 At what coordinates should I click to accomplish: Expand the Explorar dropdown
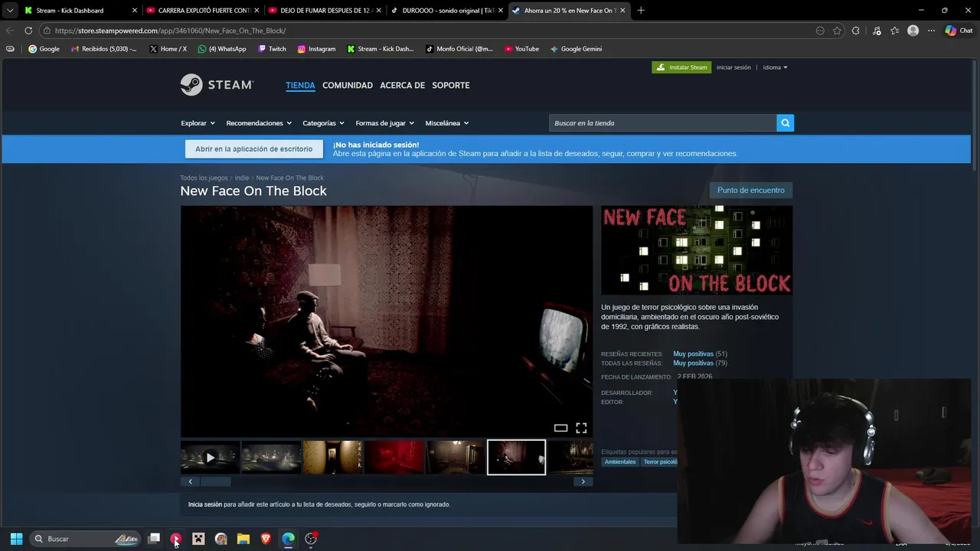[x=198, y=123]
